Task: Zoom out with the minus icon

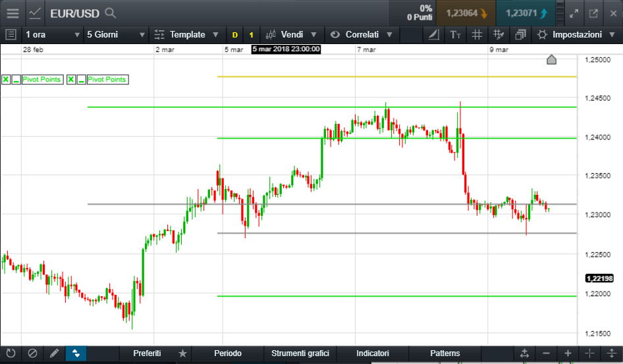Action: [547, 353]
